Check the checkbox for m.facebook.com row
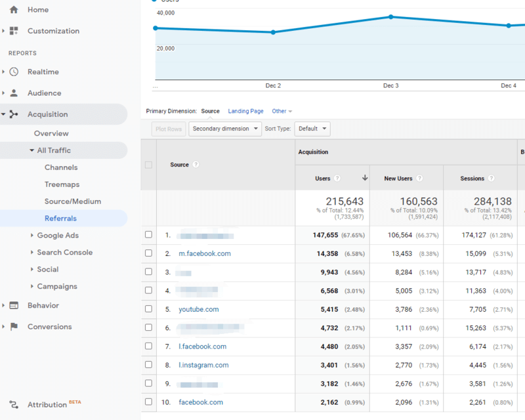Viewport: 525px width, 420px height. pos(148,253)
